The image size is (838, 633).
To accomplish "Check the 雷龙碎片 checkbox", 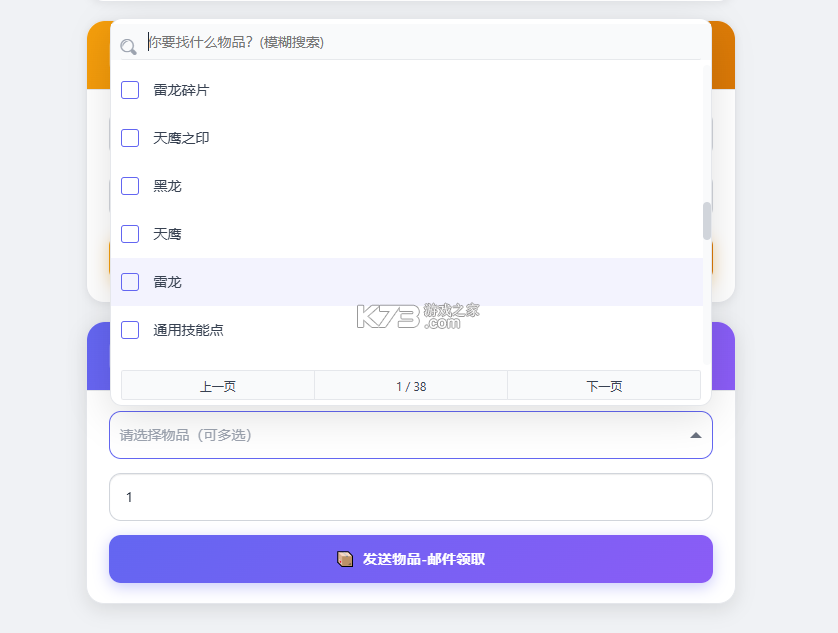I will (130, 90).
